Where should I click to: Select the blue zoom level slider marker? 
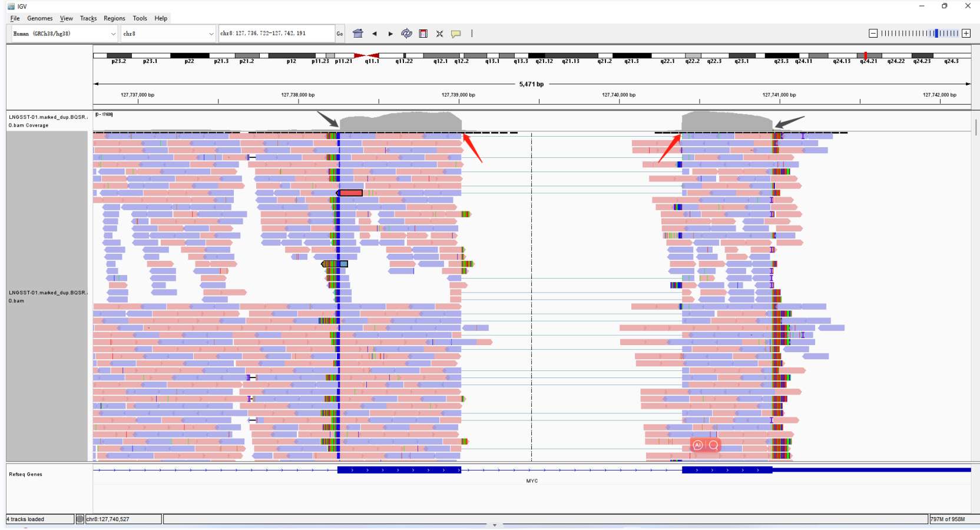(x=936, y=34)
